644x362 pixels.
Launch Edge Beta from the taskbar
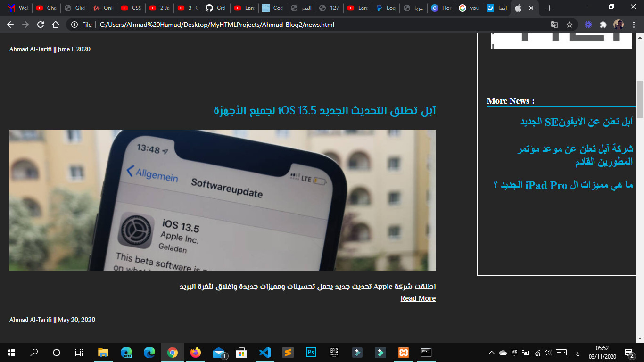point(126,353)
